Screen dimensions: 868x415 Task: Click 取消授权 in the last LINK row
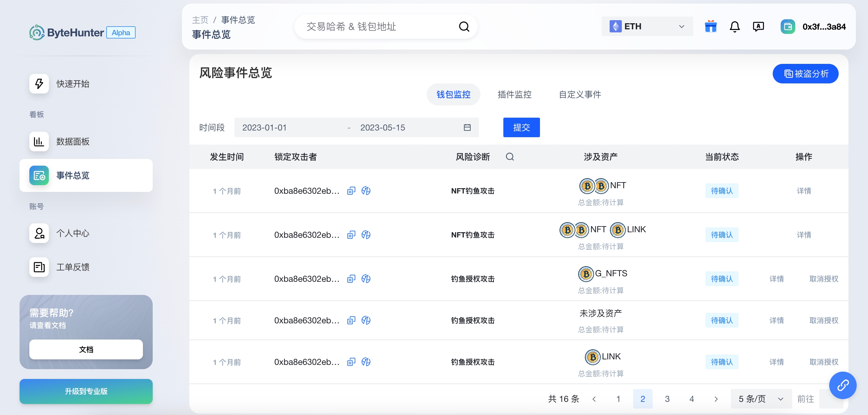[823, 362]
